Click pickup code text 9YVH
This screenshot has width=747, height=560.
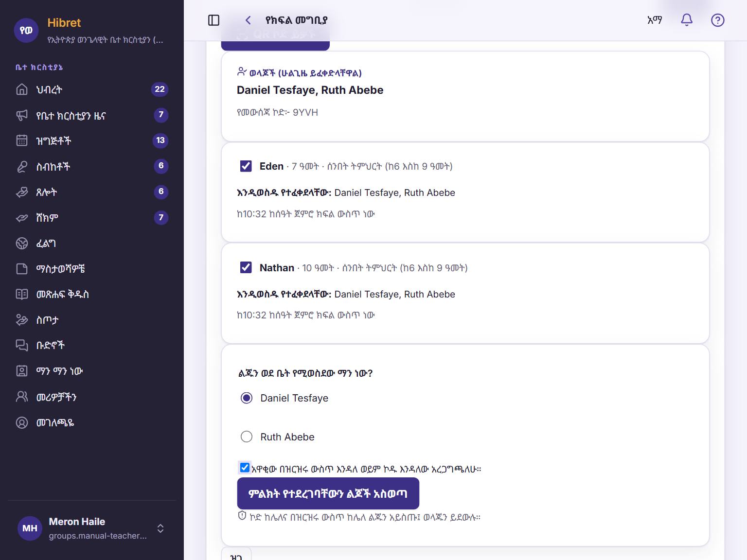pyautogui.click(x=305, y=112)
